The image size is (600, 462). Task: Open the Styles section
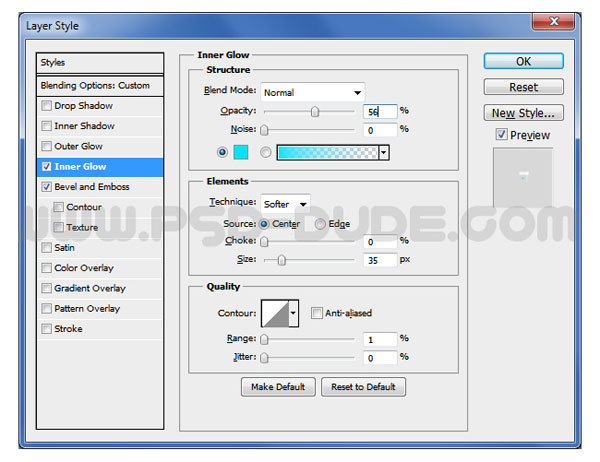(x=100, y=63)
